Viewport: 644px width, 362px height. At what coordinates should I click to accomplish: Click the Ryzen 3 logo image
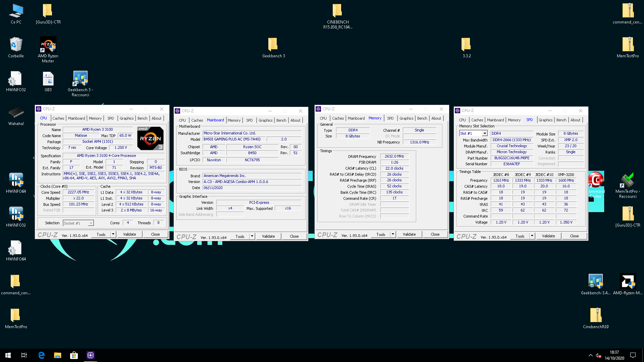point(150,138)
